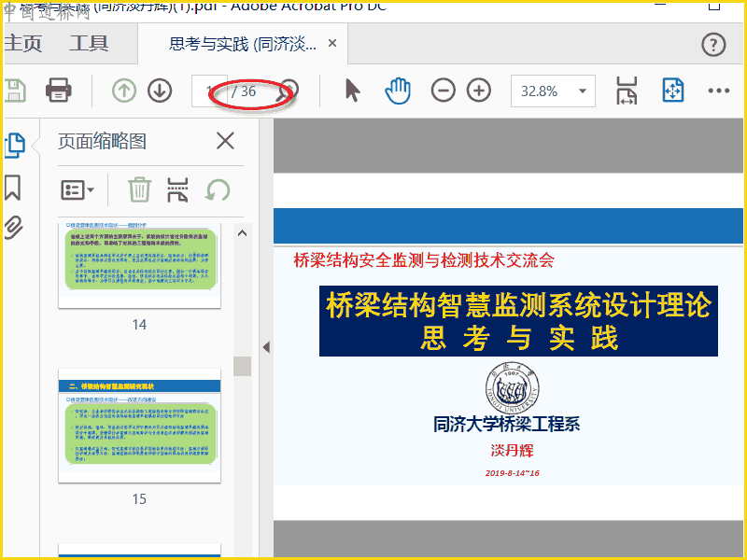Screen dimensions: 747x560
Task: Open the more tools ellipsis menu
Action: click(718, 91)
